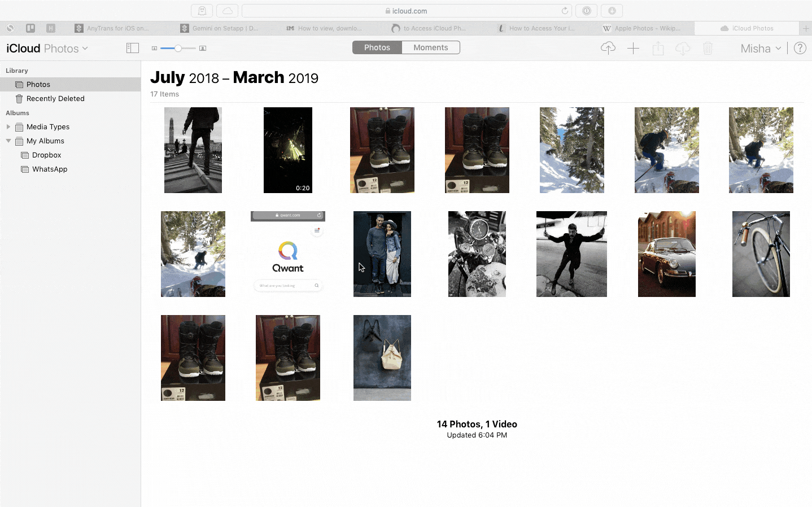
Task: Download selected photos via cloud download icon
Action: tap(683, 48)
